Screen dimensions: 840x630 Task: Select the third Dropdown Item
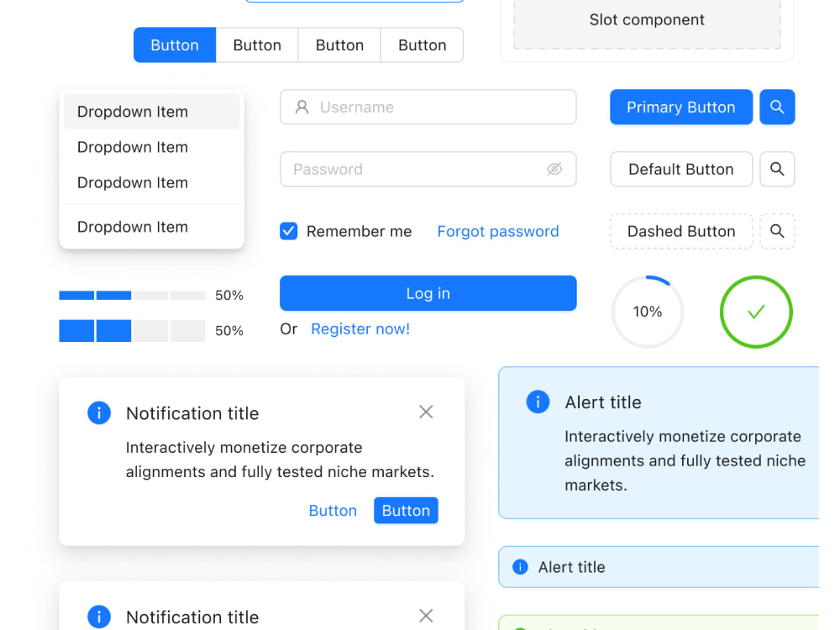pyautogui.click(x=151, y=182)
